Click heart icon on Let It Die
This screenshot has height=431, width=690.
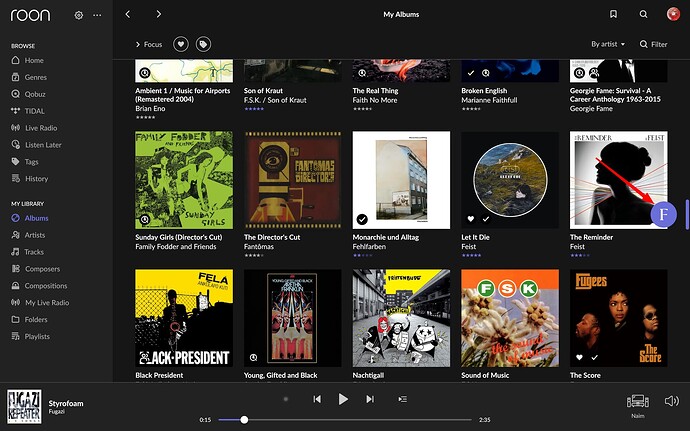[x=470, y=219]
